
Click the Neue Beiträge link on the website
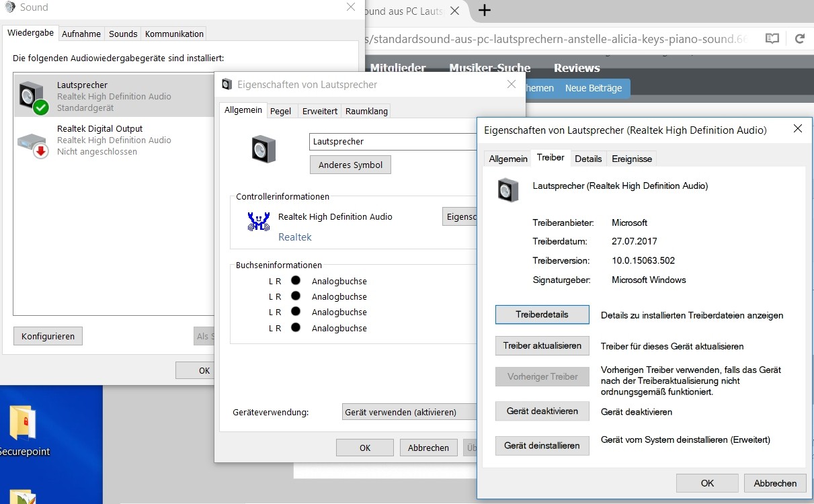(x=594, y=88)
